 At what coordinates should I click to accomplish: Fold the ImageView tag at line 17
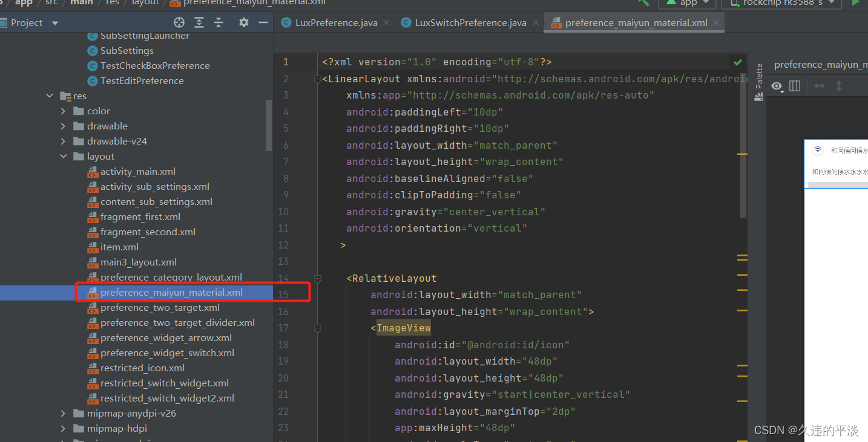click(317, 328)
